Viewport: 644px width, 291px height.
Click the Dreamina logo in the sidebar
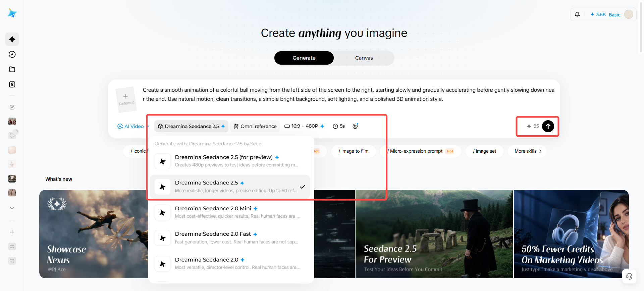point(12,13)
